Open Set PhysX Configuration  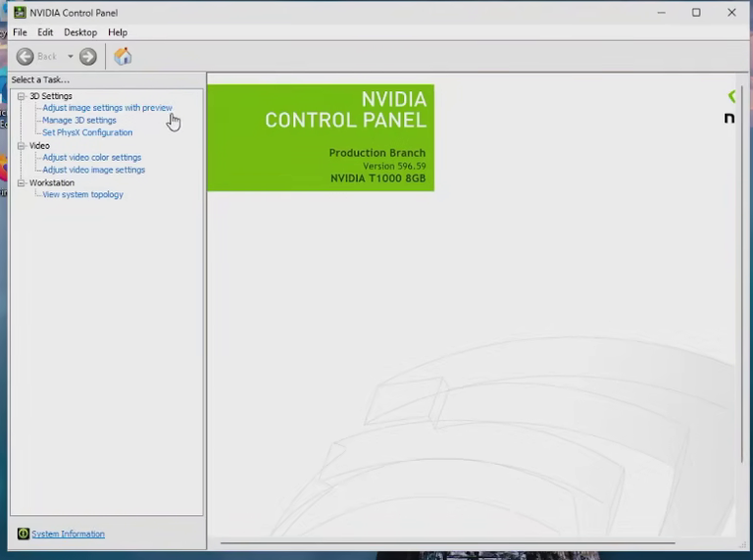[x=87, y=132]
